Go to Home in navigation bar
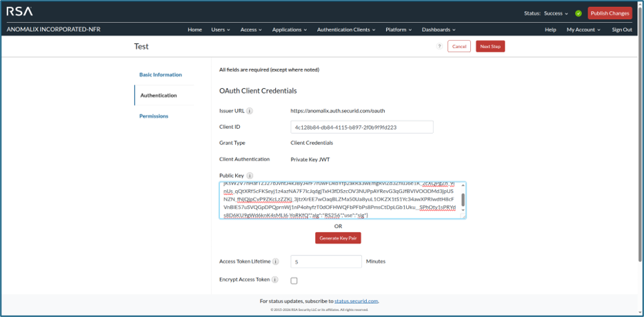 point(194,30)
